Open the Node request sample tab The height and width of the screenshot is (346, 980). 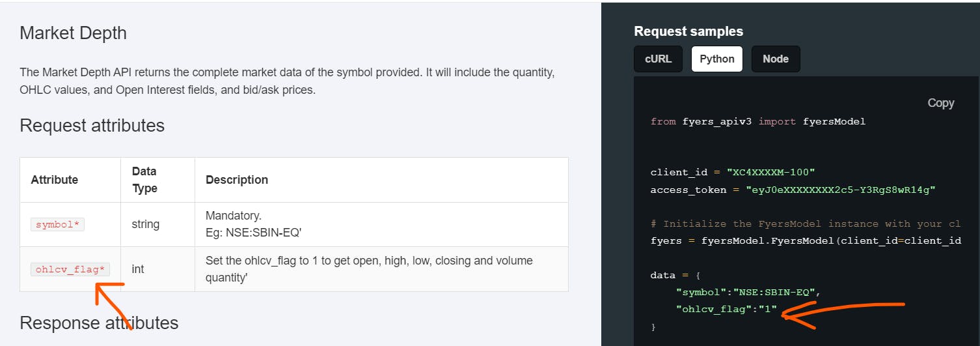[776, 59]
